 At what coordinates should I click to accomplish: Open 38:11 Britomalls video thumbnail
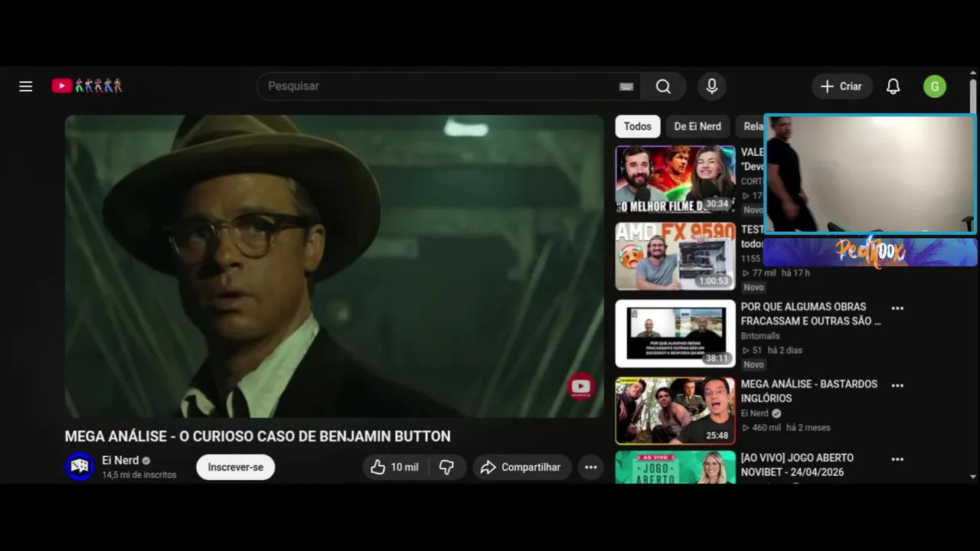[675, 334]
